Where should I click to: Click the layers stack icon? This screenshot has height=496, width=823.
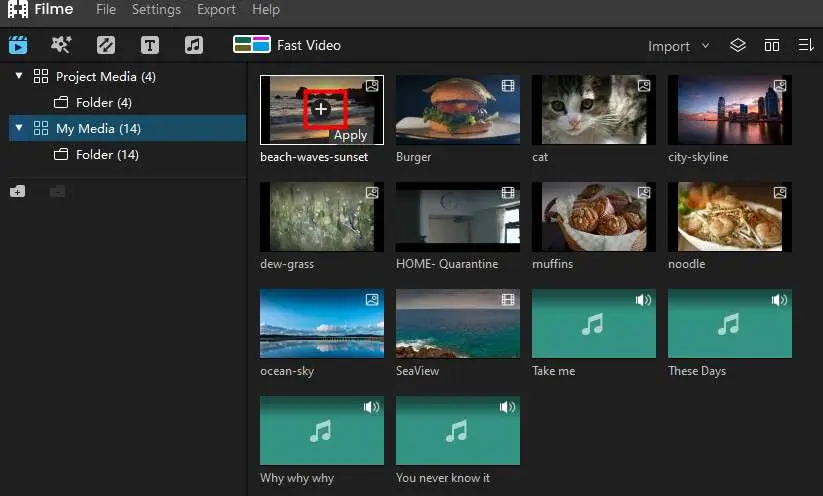coord(738,45)
